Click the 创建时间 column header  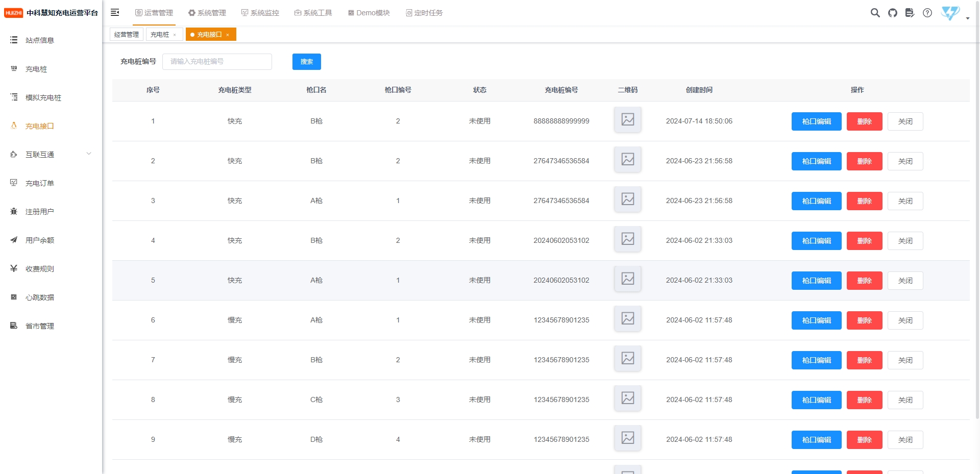pos(699,90)
